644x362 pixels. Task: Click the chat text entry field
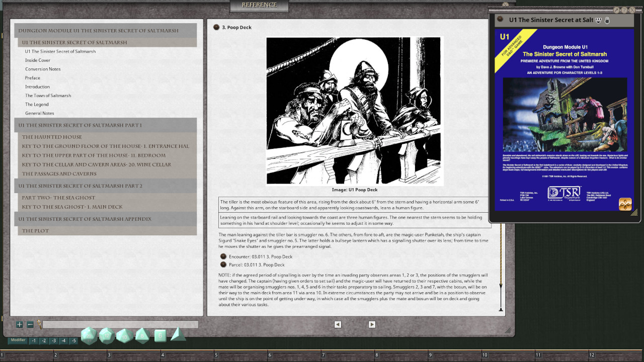tap(120, 325)
